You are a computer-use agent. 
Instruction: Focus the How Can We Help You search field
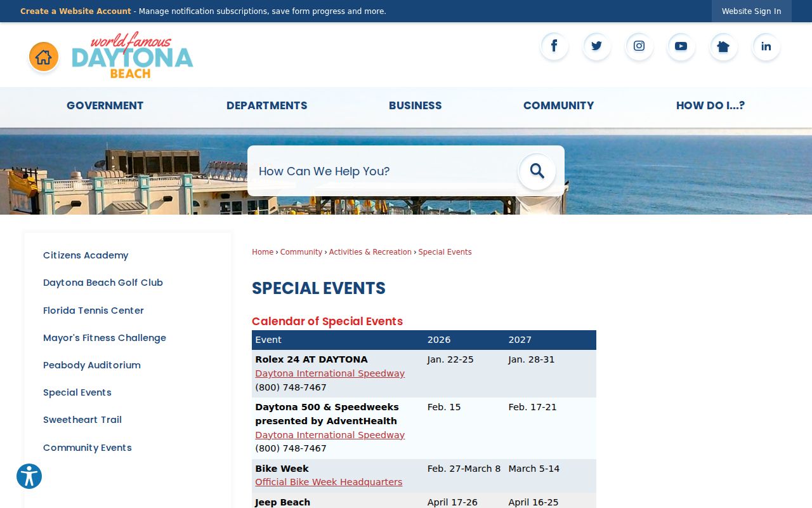(x=384, y=171)
